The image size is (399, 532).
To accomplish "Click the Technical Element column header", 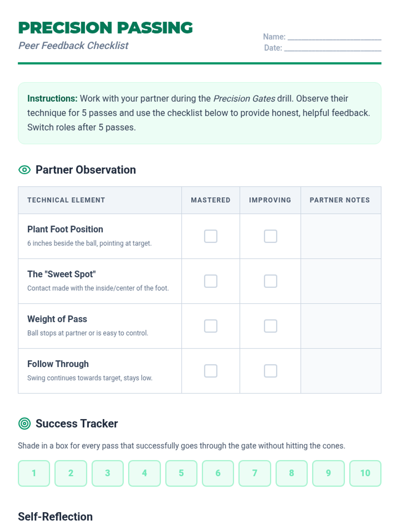I will click(x=66, y=200).
